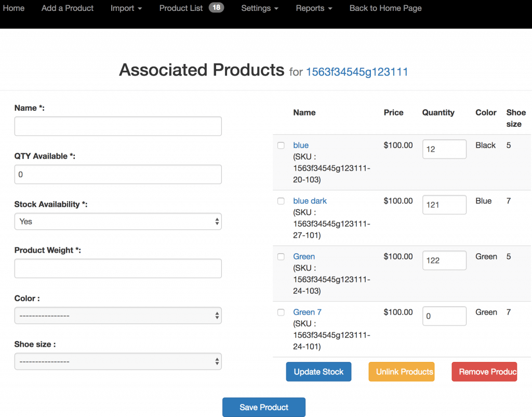This screenshot has height=417, width=532.
Task: Go to Product List page
Action: (181, 8)
